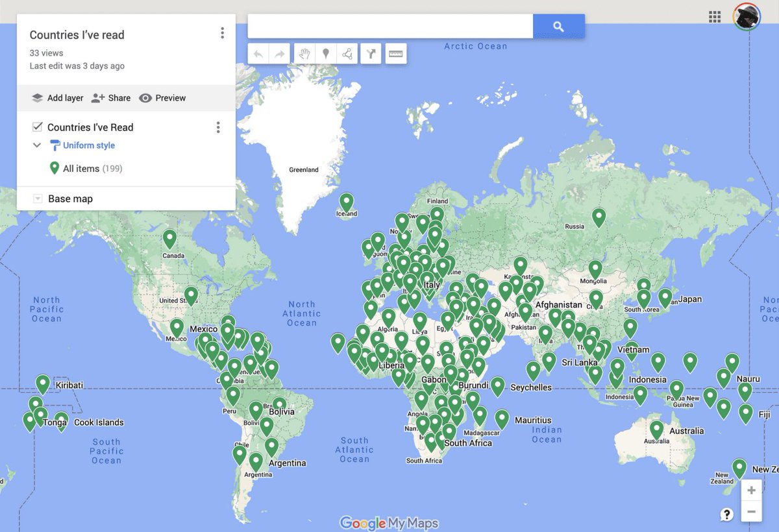Click the Zoom out minus button
This screenshot has height=532, width=779.
pyautogui.click(x=751, y=512)
